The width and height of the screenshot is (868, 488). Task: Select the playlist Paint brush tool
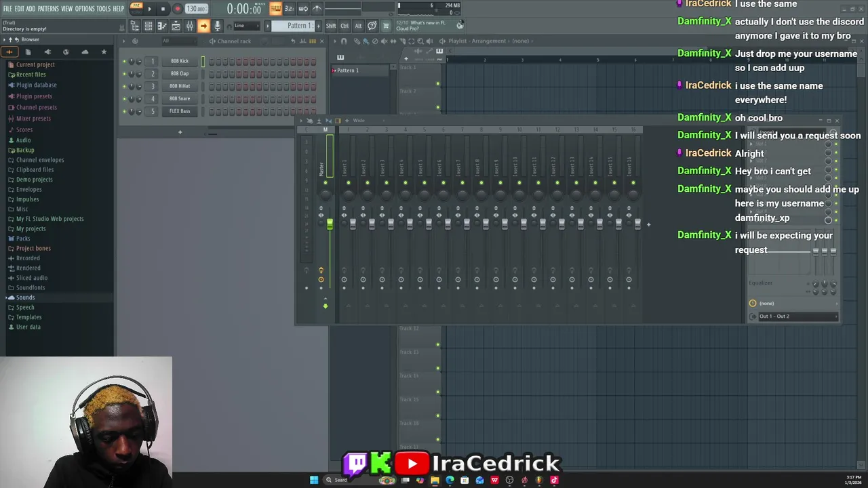point(366,41)
